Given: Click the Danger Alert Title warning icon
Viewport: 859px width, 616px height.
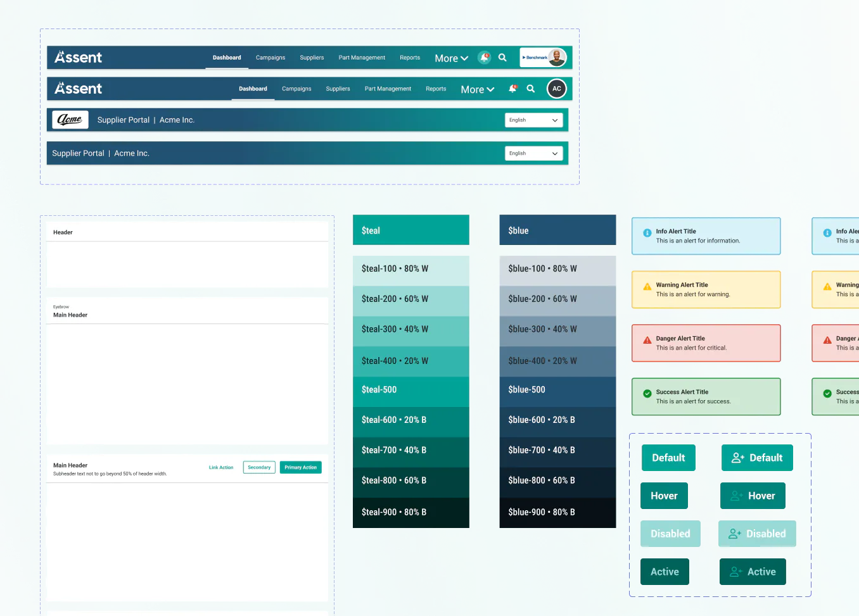Looking at the screenshot, I should (x=647, y=340).
